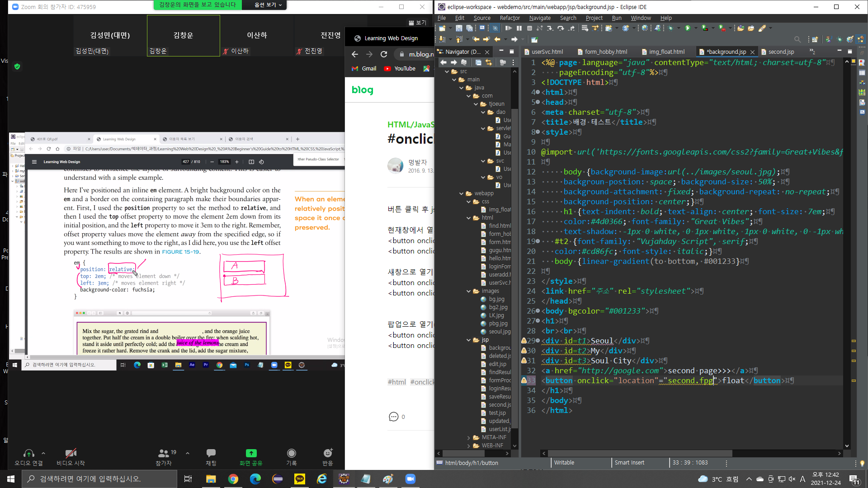Click the editor horizontal scrollbar thumb
The image size is (868, 488).
click(640, 453)
